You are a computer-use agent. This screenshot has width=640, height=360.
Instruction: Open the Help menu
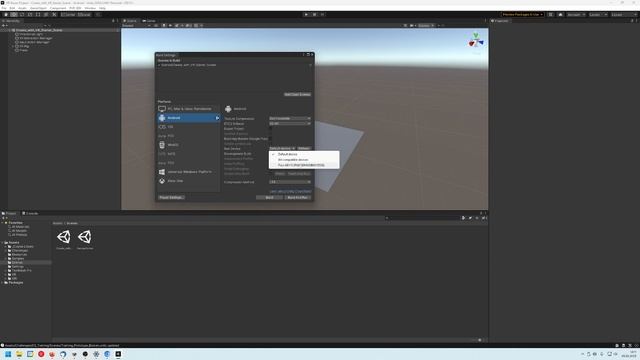click(102, 8)
